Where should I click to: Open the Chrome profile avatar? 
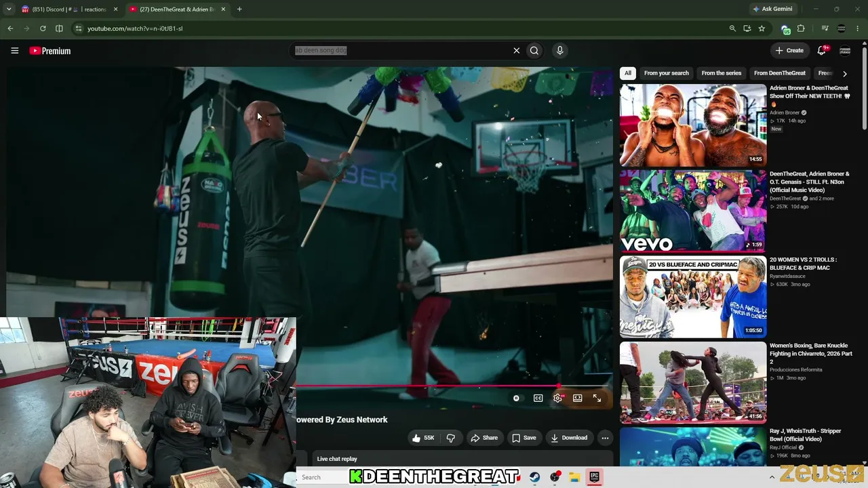(x=842, y=28)
